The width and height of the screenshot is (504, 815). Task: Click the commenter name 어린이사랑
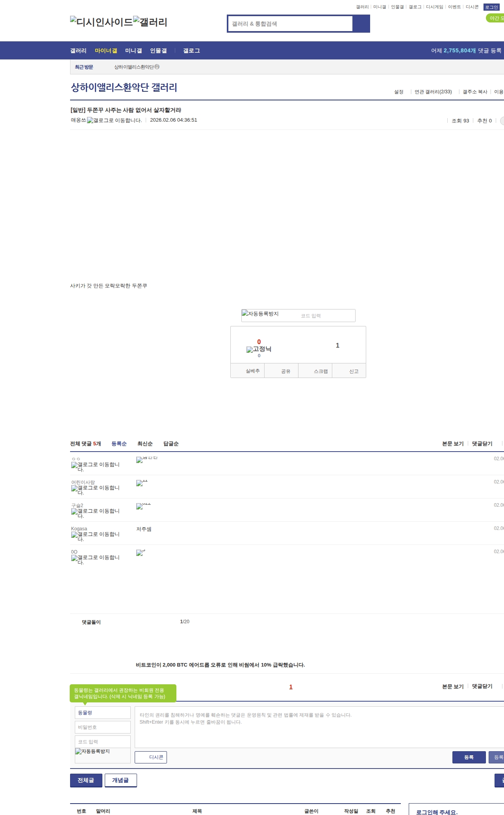coord(83,482)
